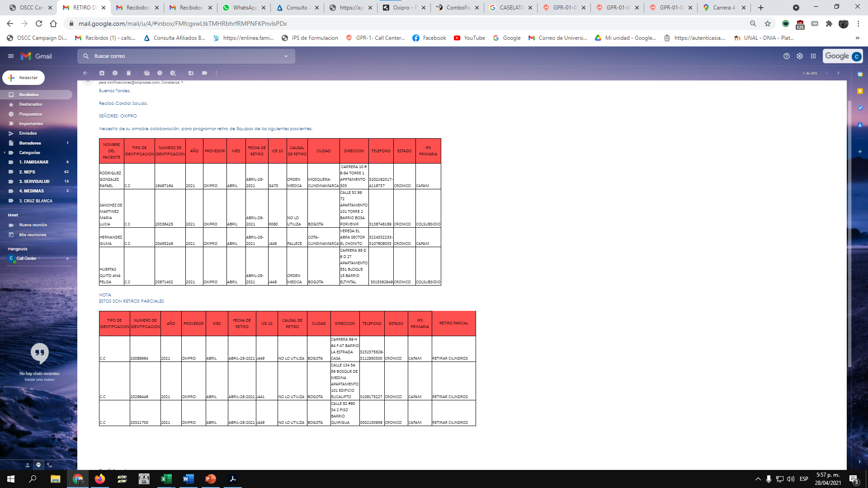Open more options (three dots) in mail toolbar
Image resolution: width=868 pixels, height=488 pixels.
click(x=217, y=73)
